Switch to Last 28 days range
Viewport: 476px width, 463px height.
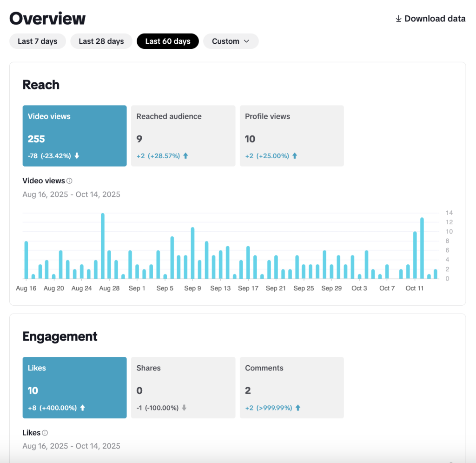pyautogui.click(x=101, y=41)
